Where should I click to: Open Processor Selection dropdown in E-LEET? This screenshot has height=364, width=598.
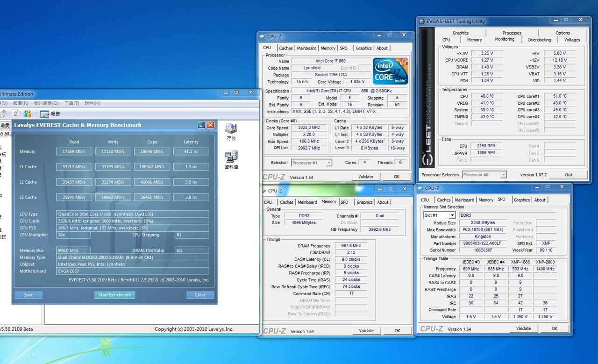click(x=503, y=175)
